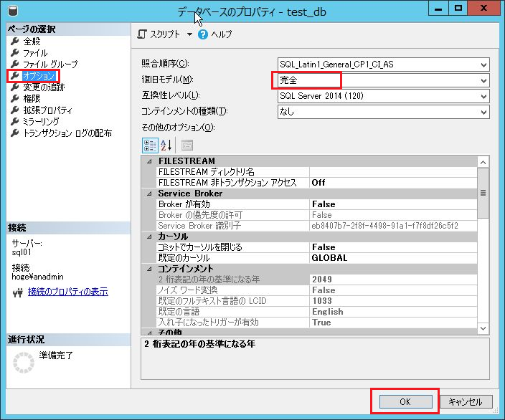Sort property grid alphabetically
505x420 pixels.
[x=166, y=145]
